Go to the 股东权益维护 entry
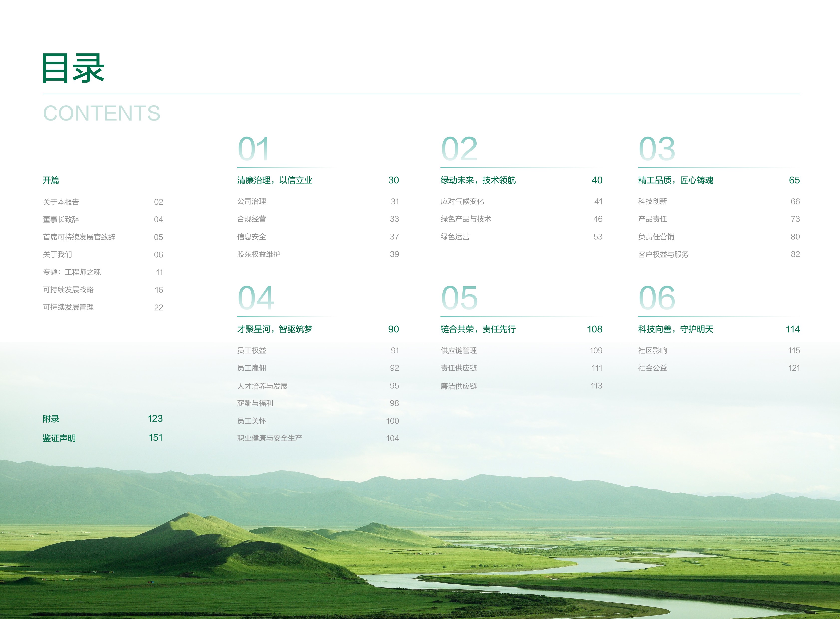Image resolution: width=840 pixels, height=619 pixels. tap(259, 254)
